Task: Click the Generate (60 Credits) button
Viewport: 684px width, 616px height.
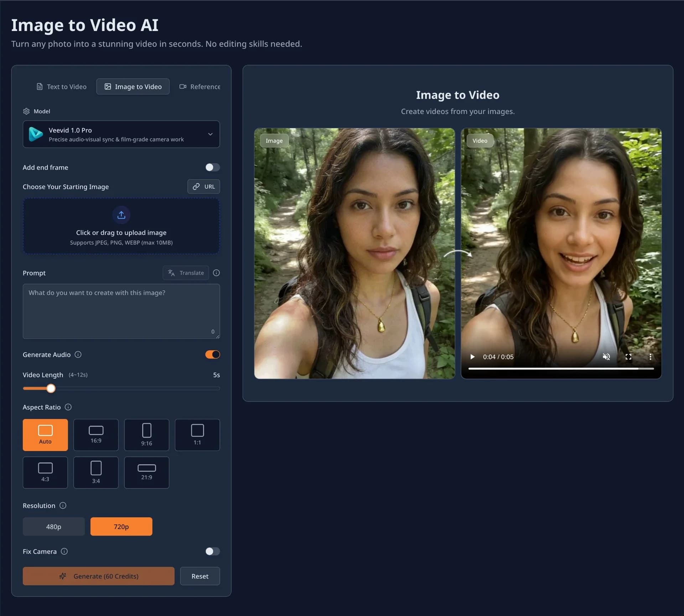Action: click(99, 576)
